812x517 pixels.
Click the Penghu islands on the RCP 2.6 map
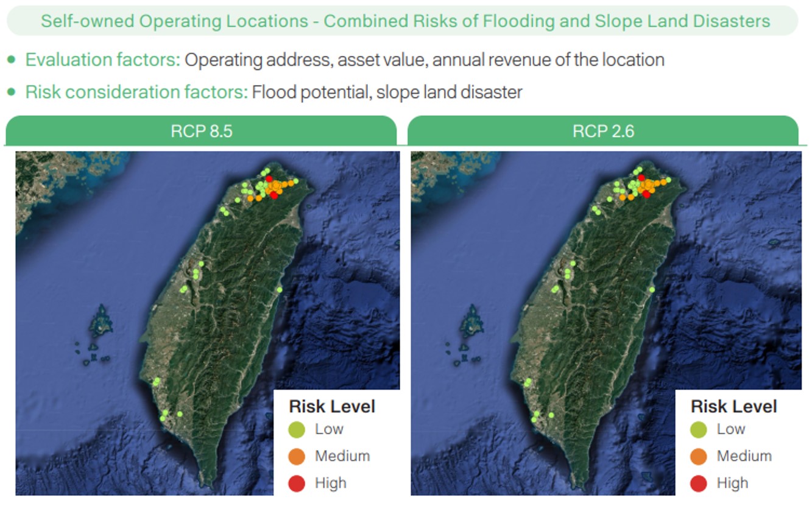472,323
